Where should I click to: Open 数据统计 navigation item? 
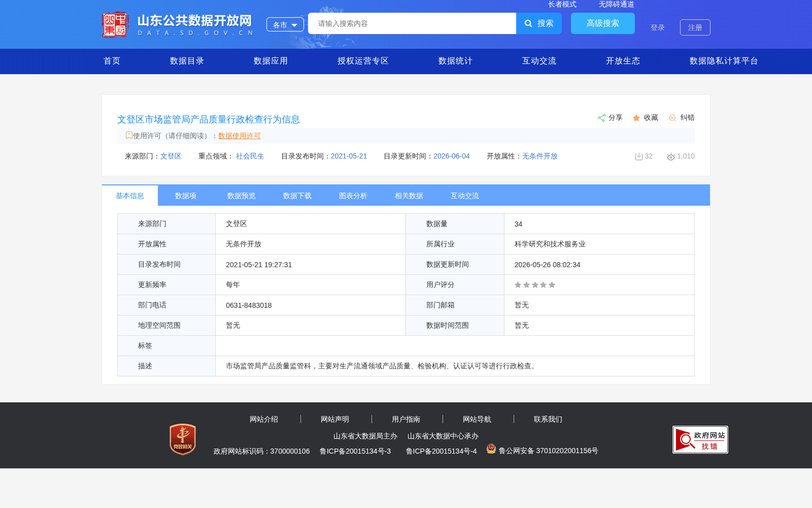tap(455, 61)
